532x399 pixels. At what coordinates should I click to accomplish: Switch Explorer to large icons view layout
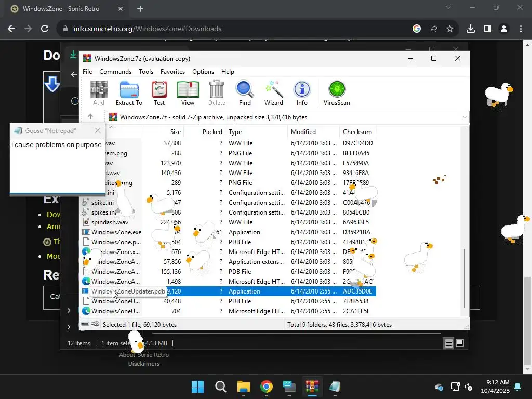[x=460, y=343]
